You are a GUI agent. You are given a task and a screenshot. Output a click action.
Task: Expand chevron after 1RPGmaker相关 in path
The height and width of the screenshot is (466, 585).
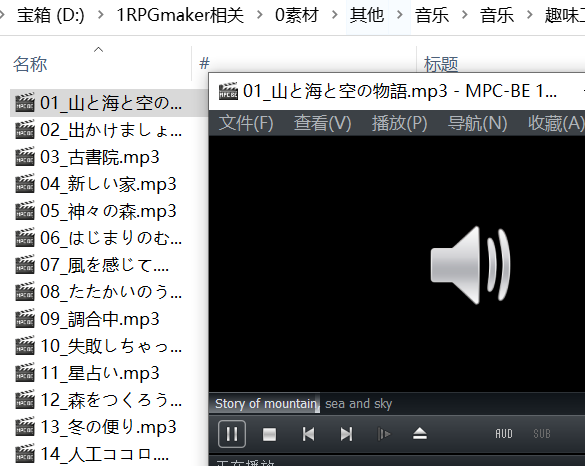[260, 15]
